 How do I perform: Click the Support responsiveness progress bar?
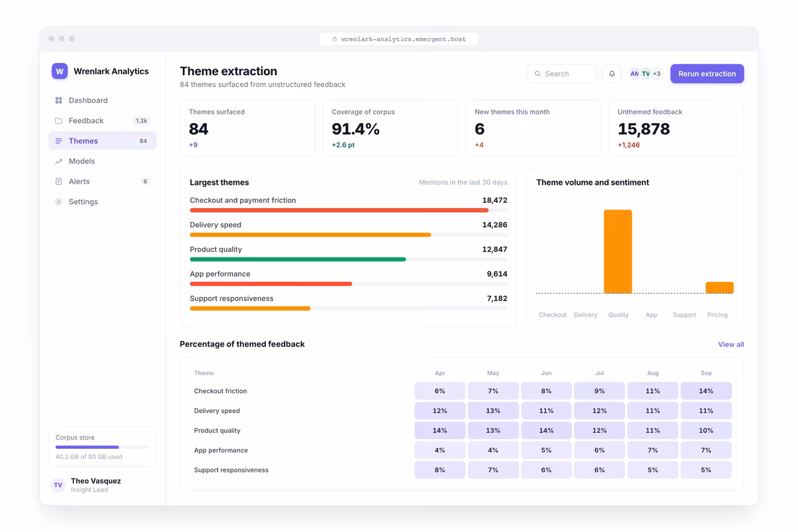[x=250, y=309]
